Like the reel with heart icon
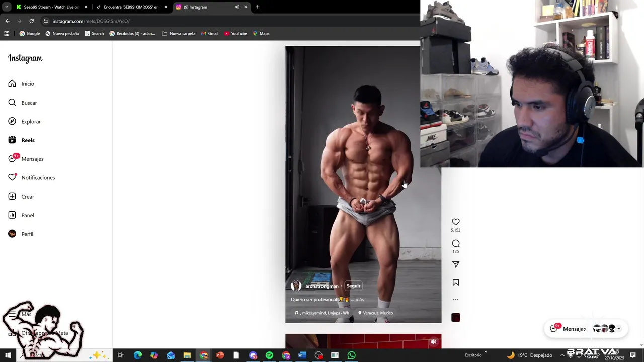644x362 pixels. pyautogui.click(x=456, y=222)
